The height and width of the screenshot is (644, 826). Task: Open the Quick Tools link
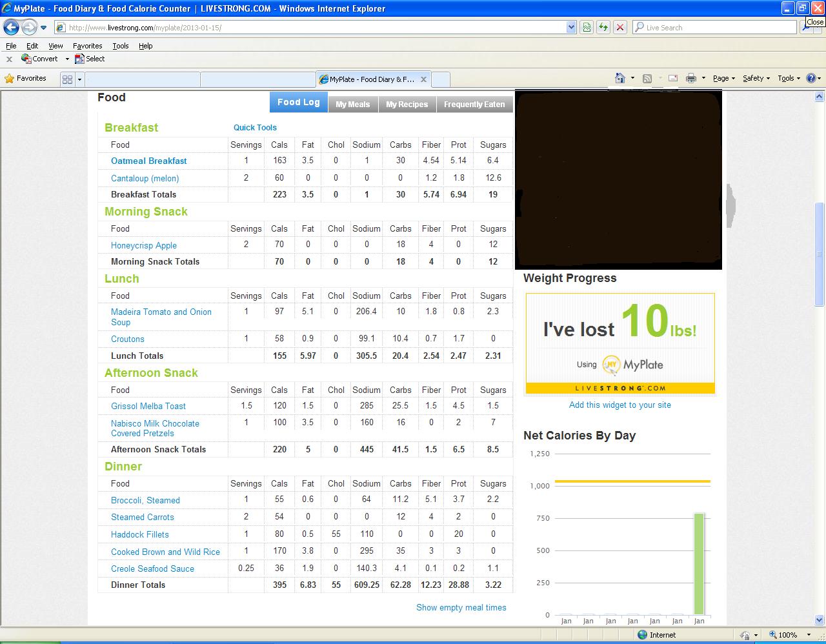[x=255, y=128]
